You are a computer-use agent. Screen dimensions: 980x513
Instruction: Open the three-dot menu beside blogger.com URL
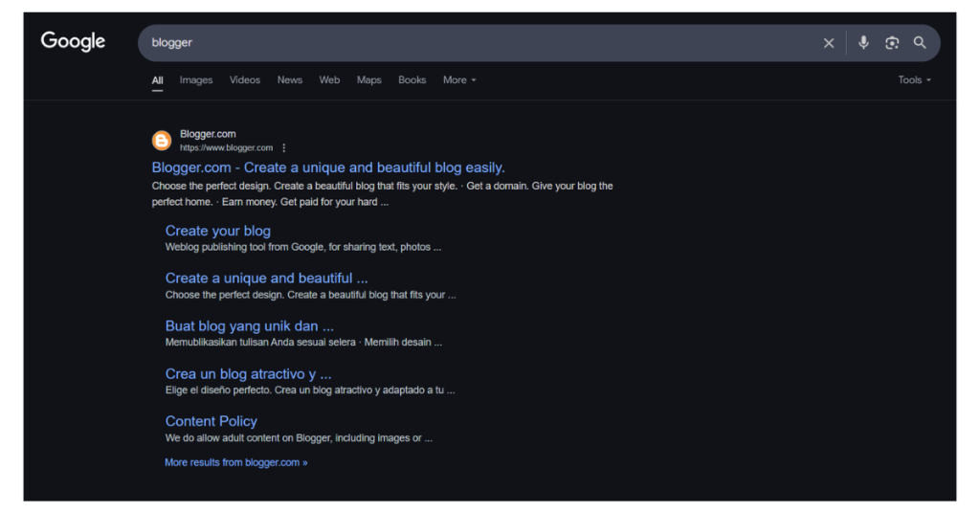click(x=283, y=148)
